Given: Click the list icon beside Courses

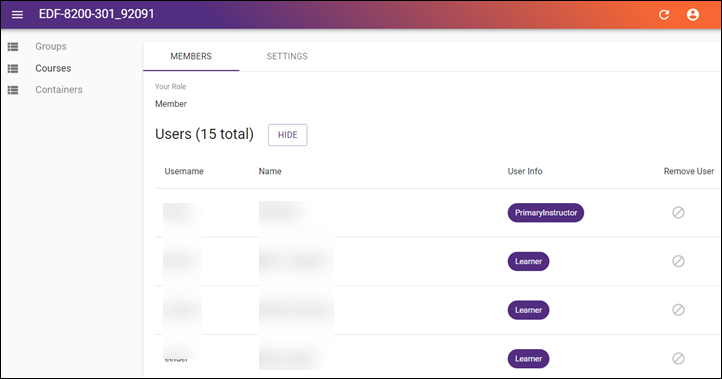Looking at the screenshot, I should click(x=13, y=68).
